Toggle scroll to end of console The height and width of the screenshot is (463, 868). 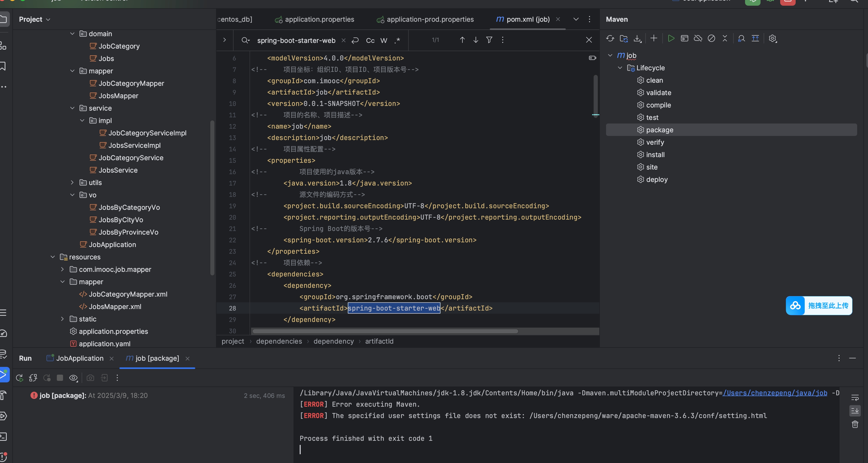coord(855,411)
